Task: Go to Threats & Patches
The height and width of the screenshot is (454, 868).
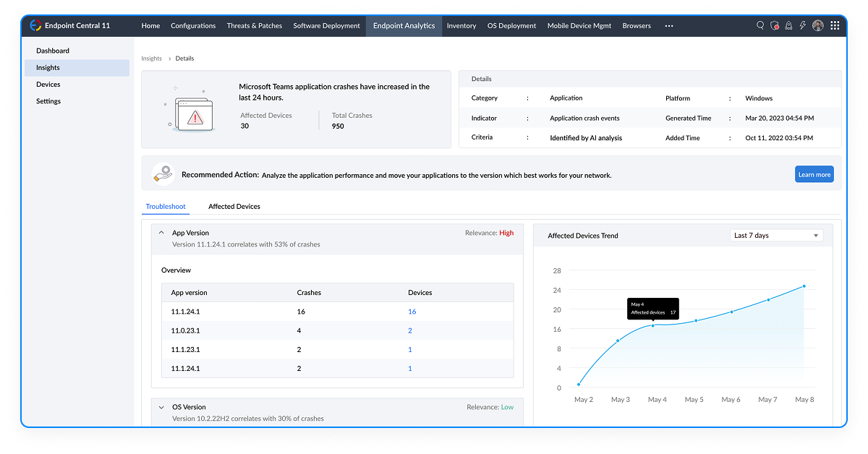Action: coord(255,26)
